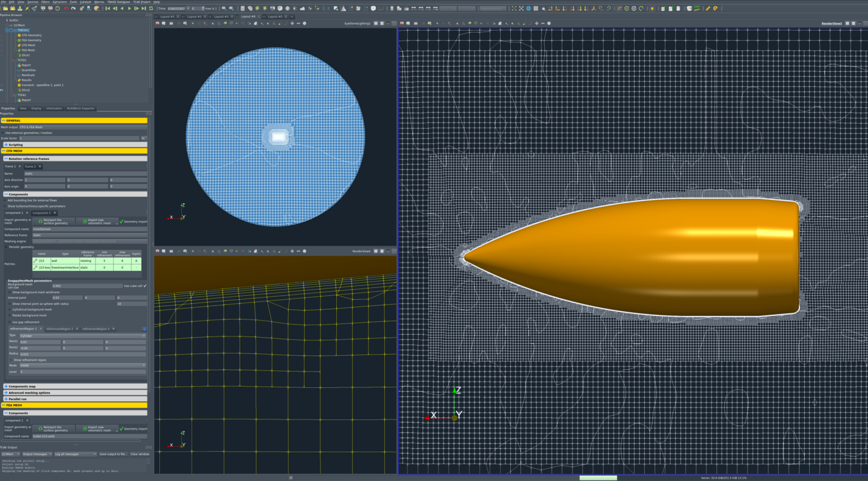Click the red Undo icon
Screen dimensions: 868x481
(x=66, y=8)
